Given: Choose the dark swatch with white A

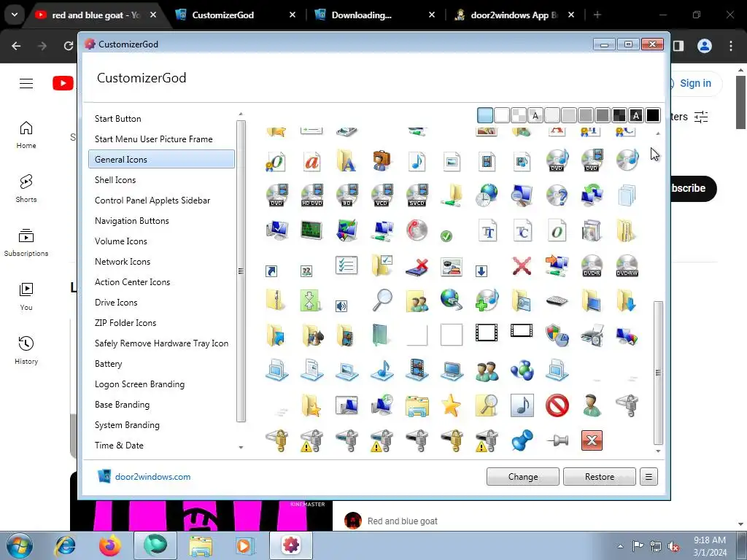Looking at the screenshot, I should (636, 115).
